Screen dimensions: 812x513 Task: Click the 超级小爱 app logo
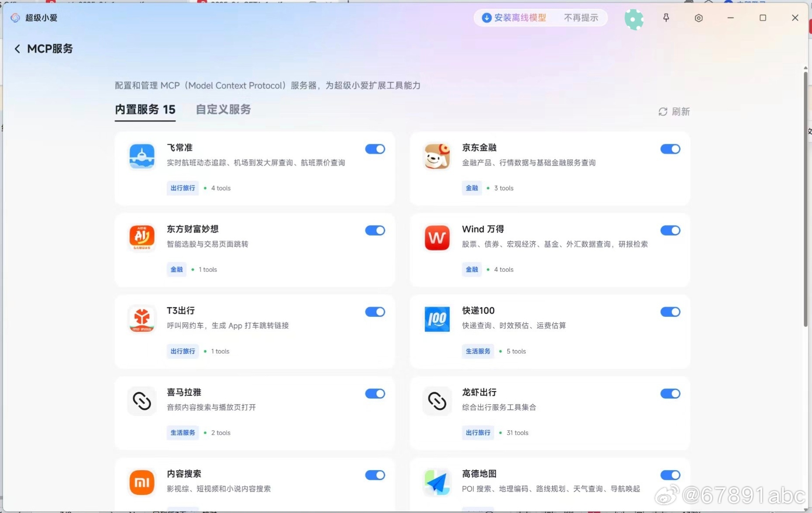tap(15, 17)
